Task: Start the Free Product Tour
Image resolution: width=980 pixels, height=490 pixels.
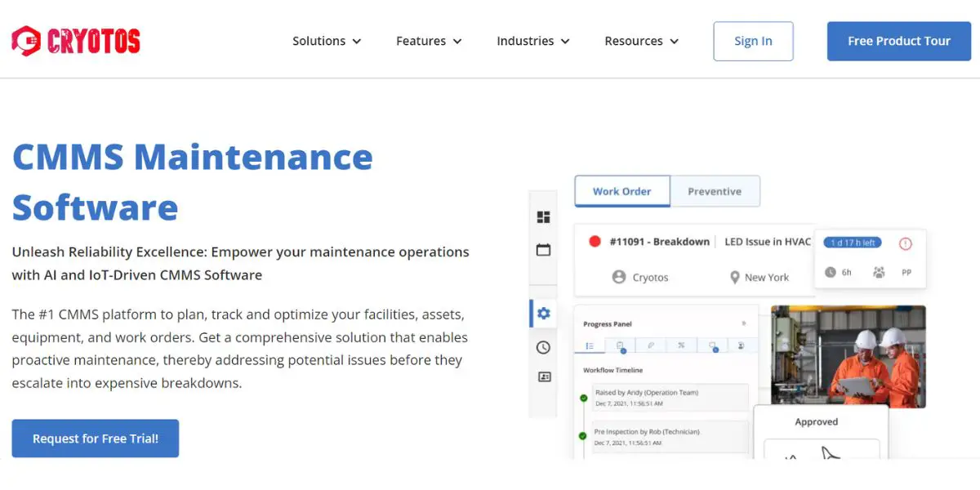Action: coord(899,41)
